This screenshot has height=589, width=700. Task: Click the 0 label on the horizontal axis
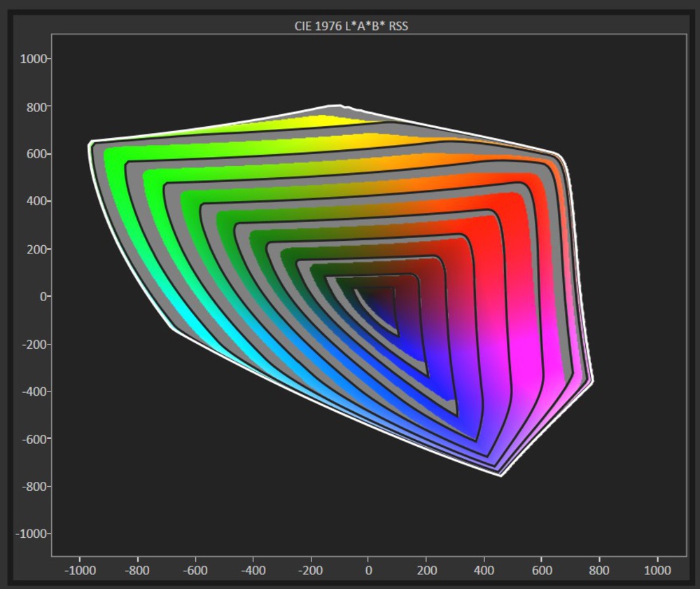coord(368,569)
